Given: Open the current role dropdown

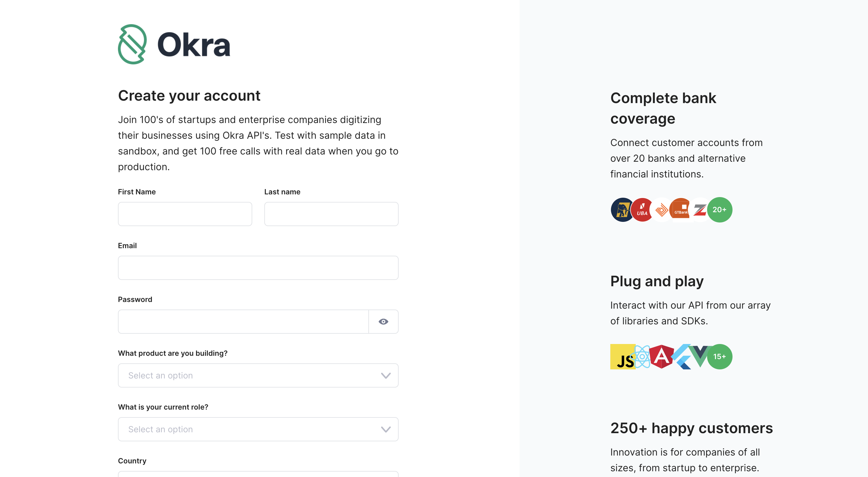Looking at the screenshot, I should tap(258, 429).
